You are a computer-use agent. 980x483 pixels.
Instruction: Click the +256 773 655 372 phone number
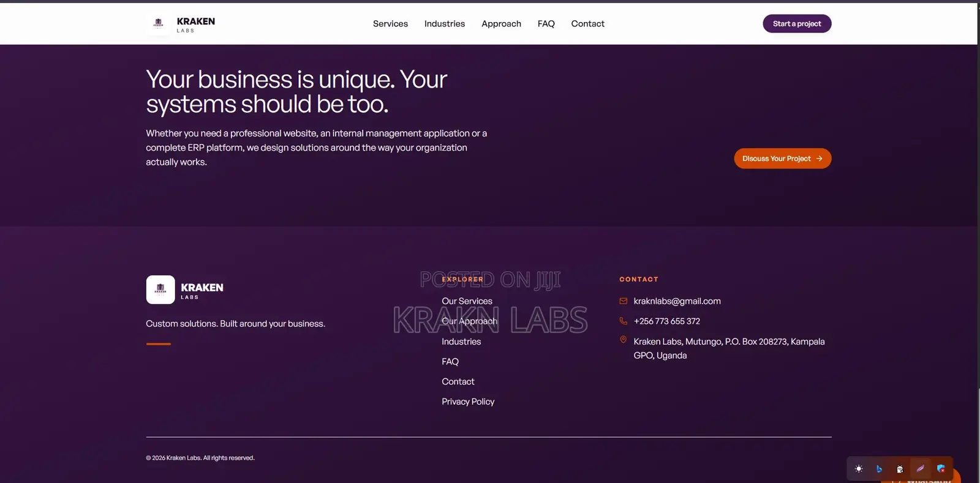tap(666, 321)
